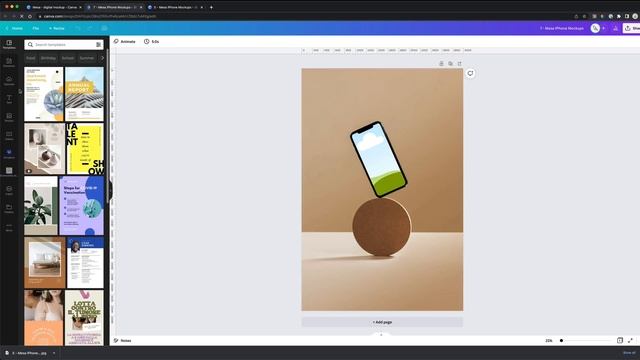Select the green plant template thumbnail

pyautogui.click(x=41, y=206)
